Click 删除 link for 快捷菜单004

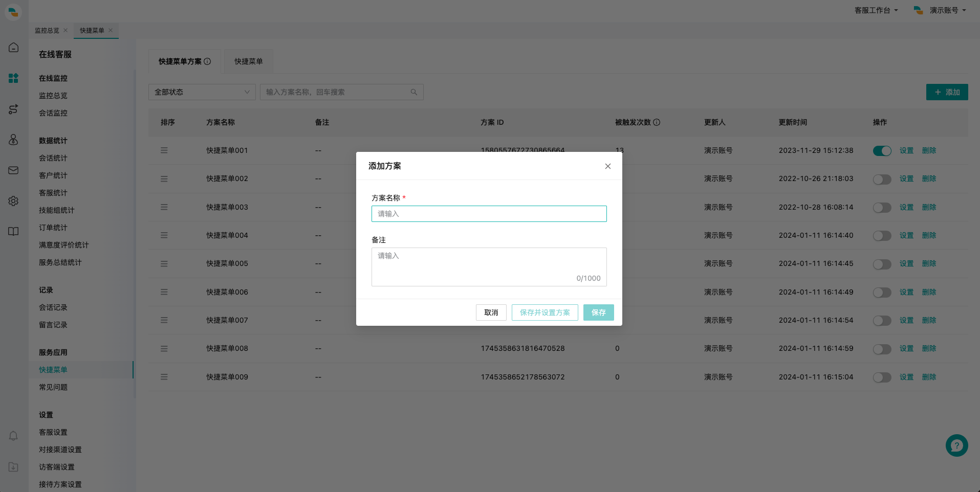click(x=929, y=235)
